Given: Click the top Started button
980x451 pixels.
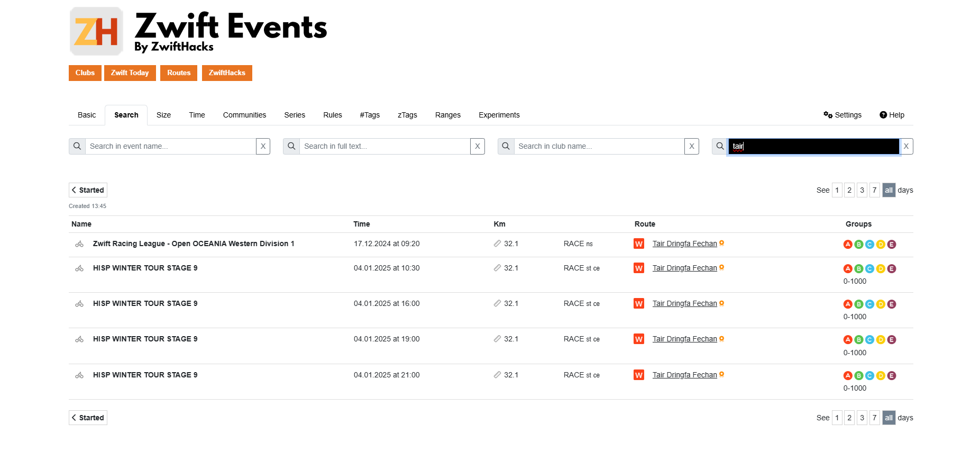Looking at the screenshot, I should coord(88,190).
